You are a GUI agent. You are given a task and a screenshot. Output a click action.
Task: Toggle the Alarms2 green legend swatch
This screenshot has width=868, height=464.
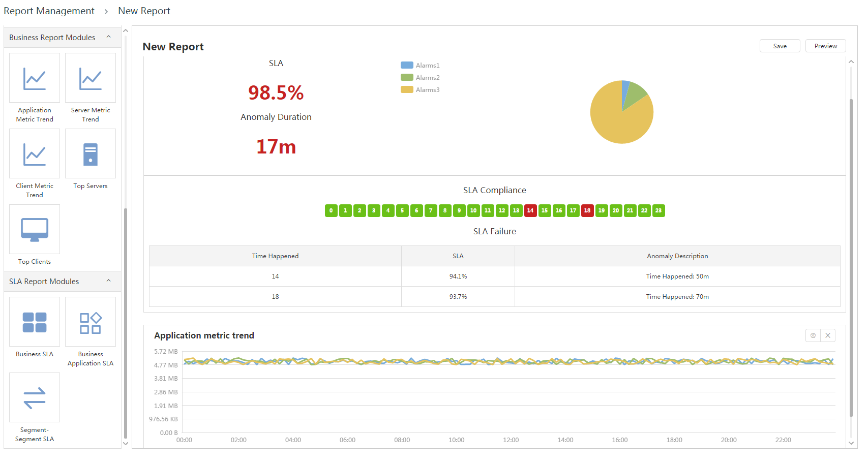point(407,77)
